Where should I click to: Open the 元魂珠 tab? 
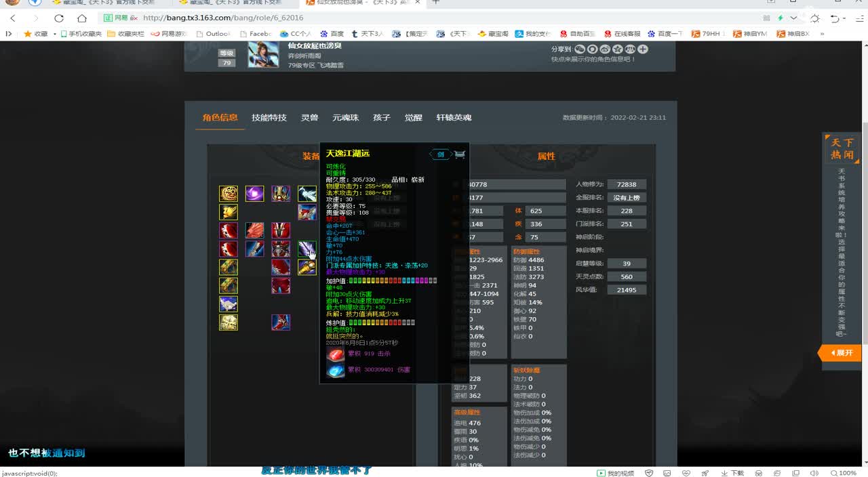[x=345, y=117]
